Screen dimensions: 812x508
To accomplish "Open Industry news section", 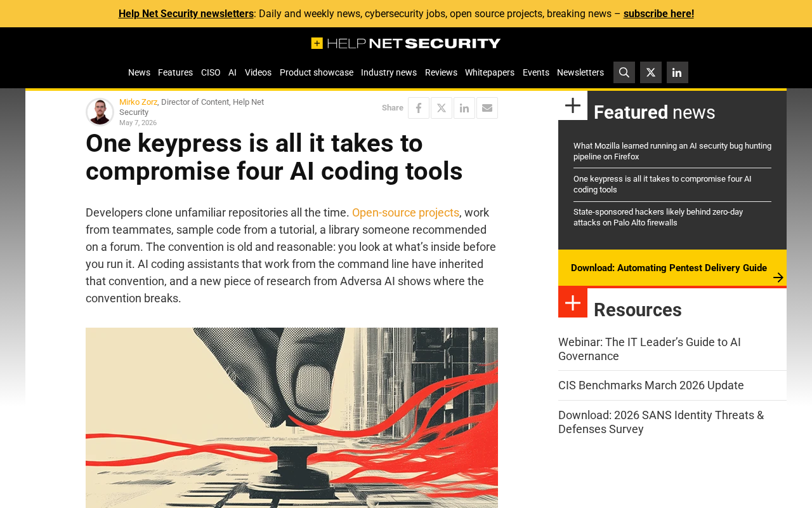I will (x=389, y=72).
